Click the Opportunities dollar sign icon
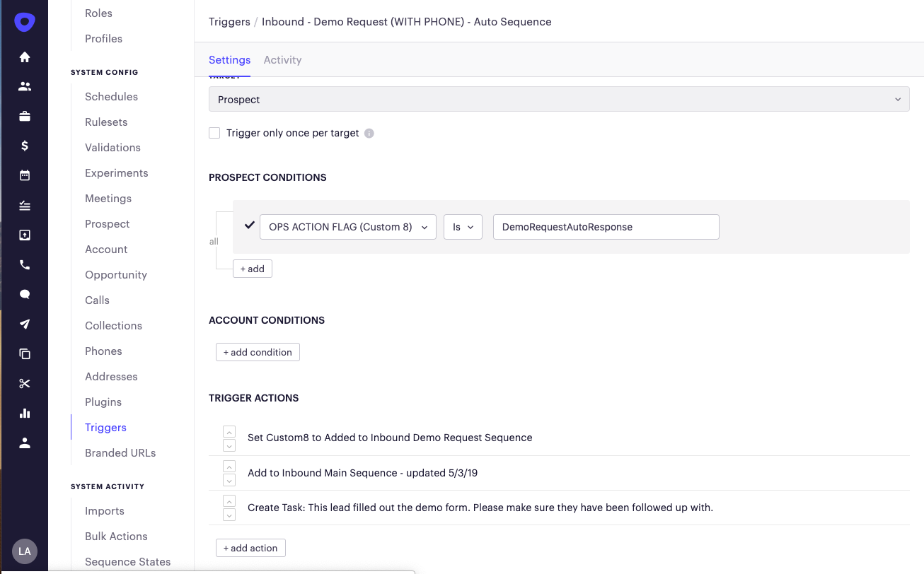Viewport: 924px width, 574px height. [25, 145]
